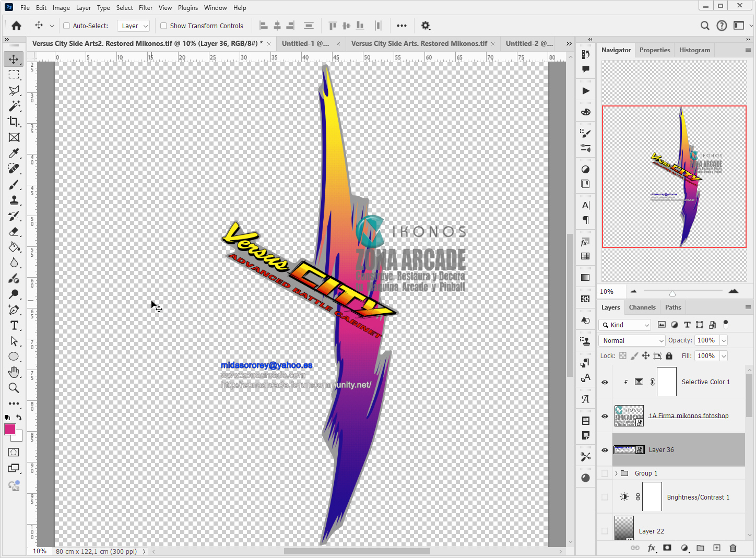Open the Filter menu
The width and height of the screenshot is (756, 558).
click(145, 8)
